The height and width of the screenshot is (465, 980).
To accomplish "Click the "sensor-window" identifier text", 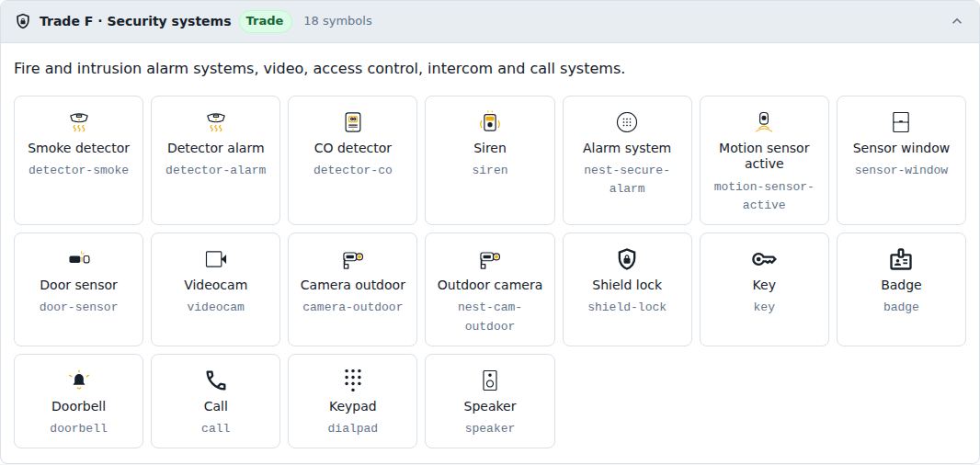I will tap(901, 170).
